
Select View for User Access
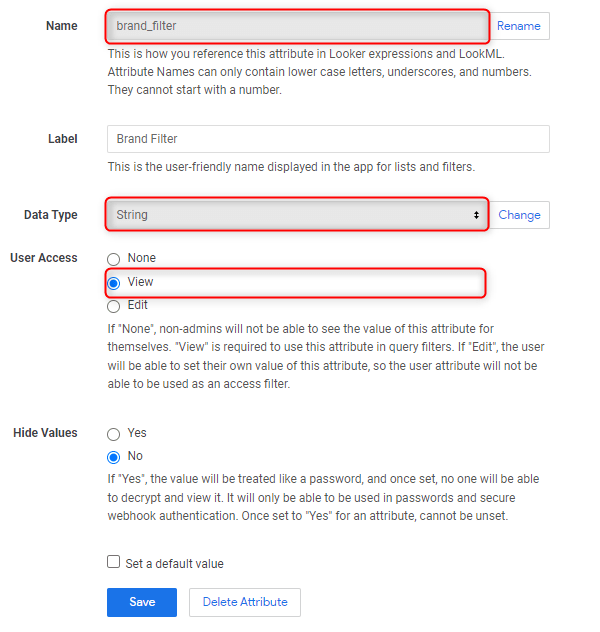point(114,283)
